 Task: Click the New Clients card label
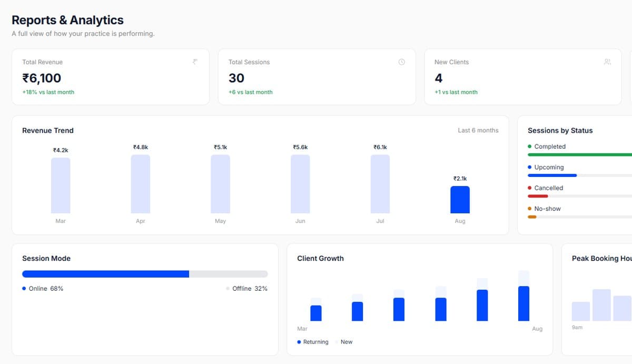coord(451,62)
